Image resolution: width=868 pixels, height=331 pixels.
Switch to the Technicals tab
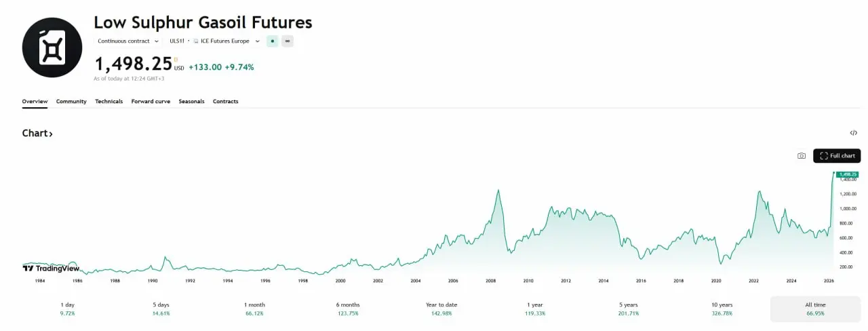pos(108,102)
